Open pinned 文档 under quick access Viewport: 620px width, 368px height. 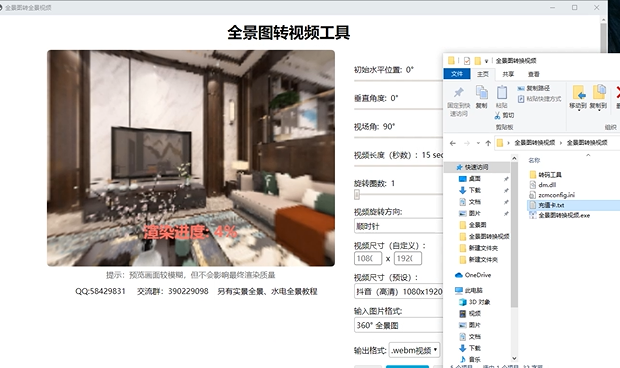(474, 202)
